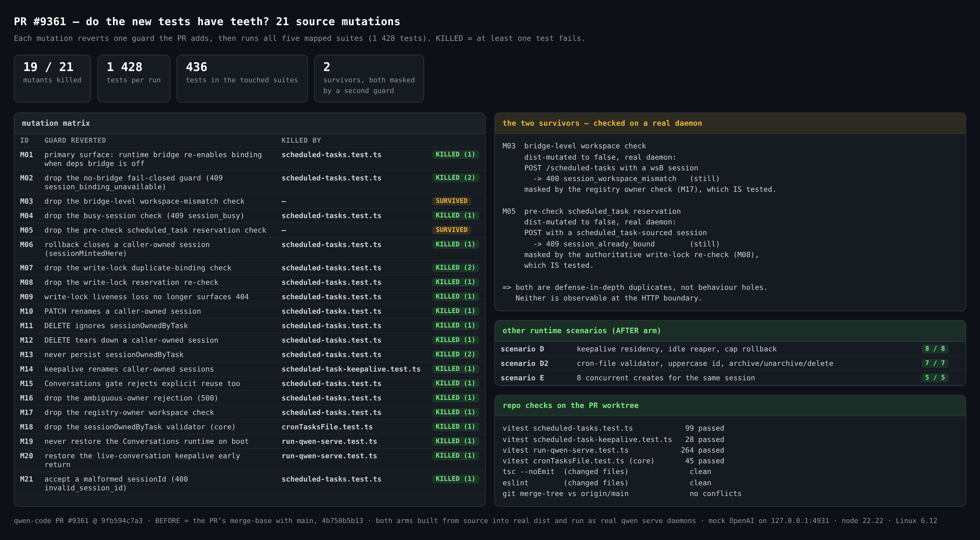This screenshot has height=540, width=980.
Task: Click 'drop the write-lock reservation re-check'
Action: click(x=131, y=282)
